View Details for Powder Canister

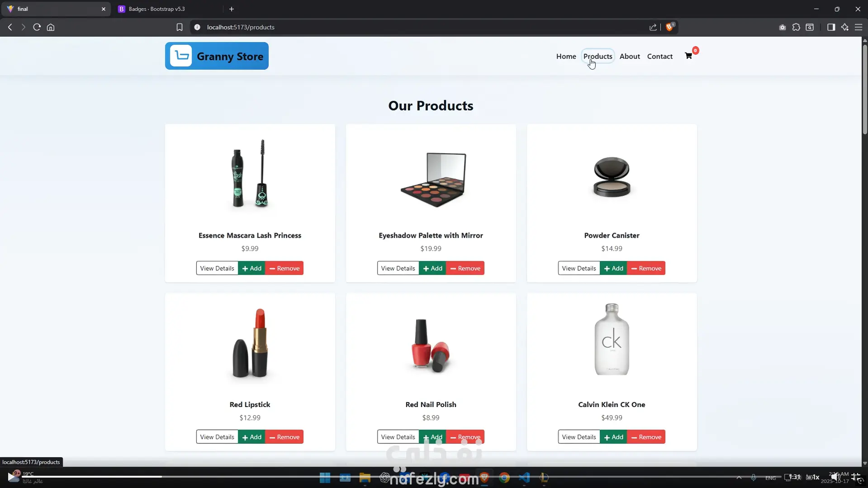tap(579, 268)
